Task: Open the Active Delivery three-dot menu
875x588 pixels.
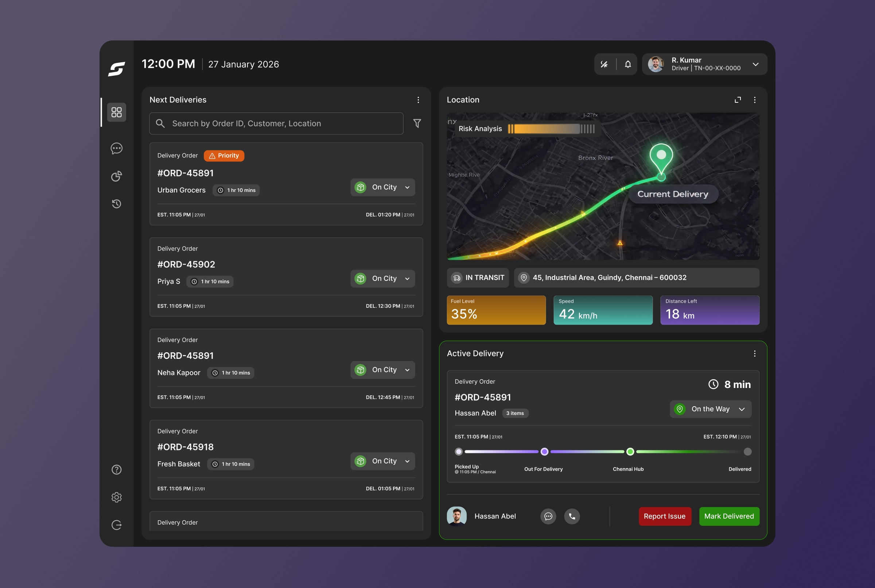Action: pyautogui.click(x=755, y=353)
